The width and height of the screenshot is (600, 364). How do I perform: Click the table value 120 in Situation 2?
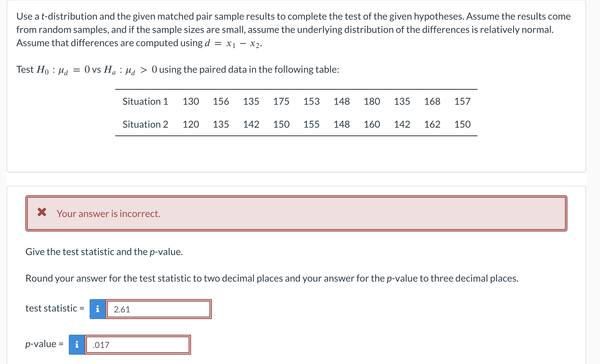[191, 124]
